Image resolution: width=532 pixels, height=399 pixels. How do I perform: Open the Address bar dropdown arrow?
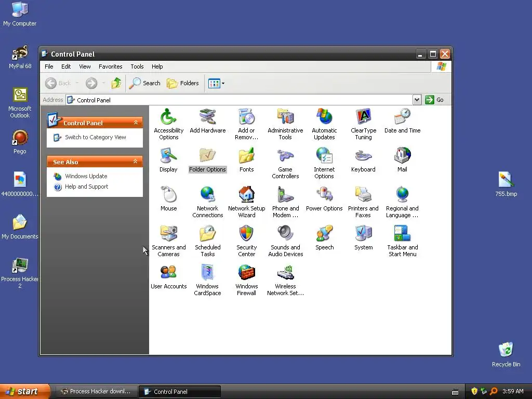(x=417, y=100)
